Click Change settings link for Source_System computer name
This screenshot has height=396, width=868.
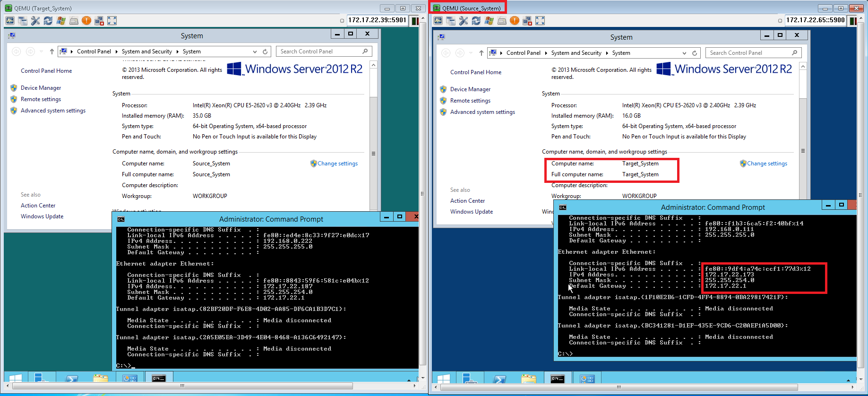pyautogui.click(x=337, y=164)
